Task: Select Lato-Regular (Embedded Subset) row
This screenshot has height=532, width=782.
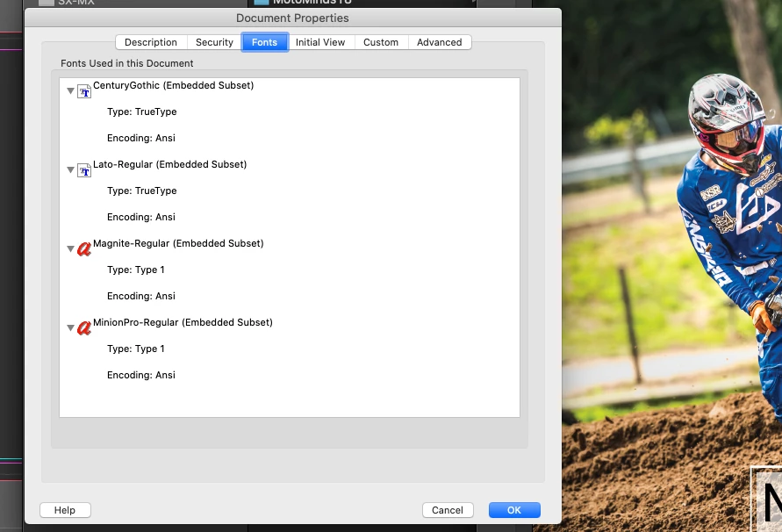Action: pyautogui.click(x=169, y=164)
